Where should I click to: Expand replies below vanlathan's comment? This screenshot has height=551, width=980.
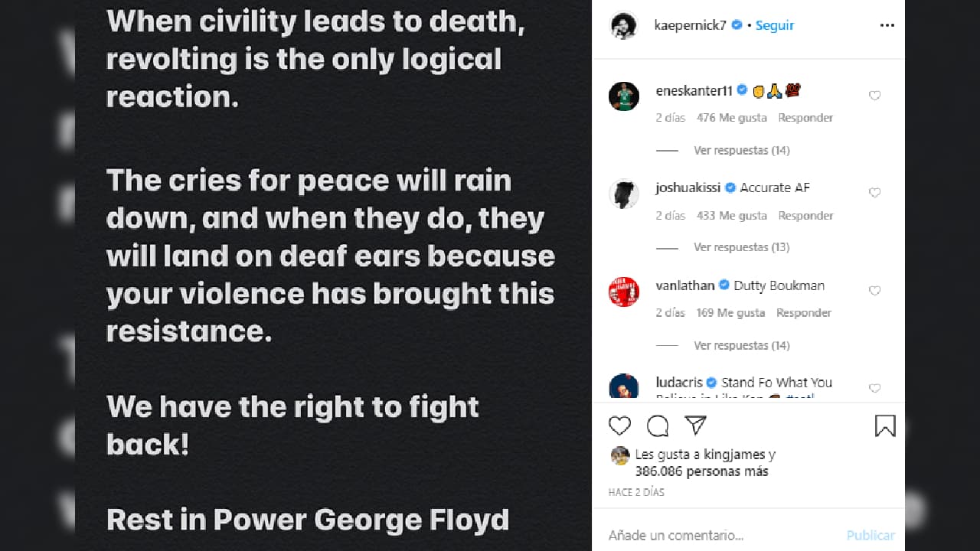[741, 345]
